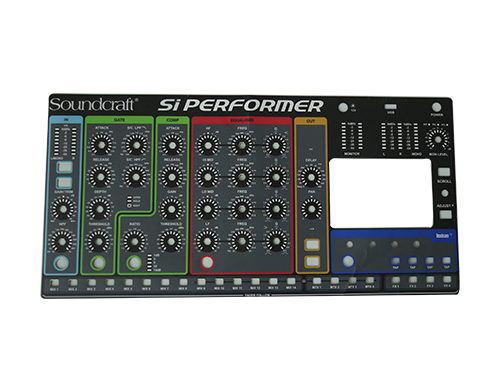The height and width of the screenshot is (375, 500).
Task: Click the Input HPF knob
Action: click(62, 241)
